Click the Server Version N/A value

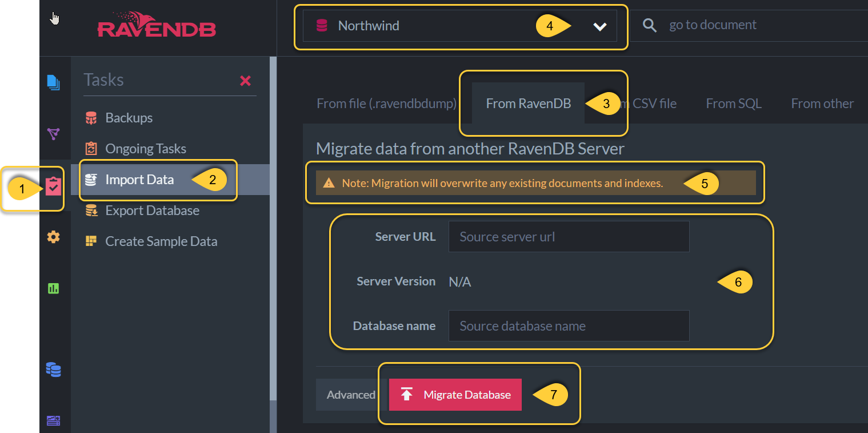(460, 281)
